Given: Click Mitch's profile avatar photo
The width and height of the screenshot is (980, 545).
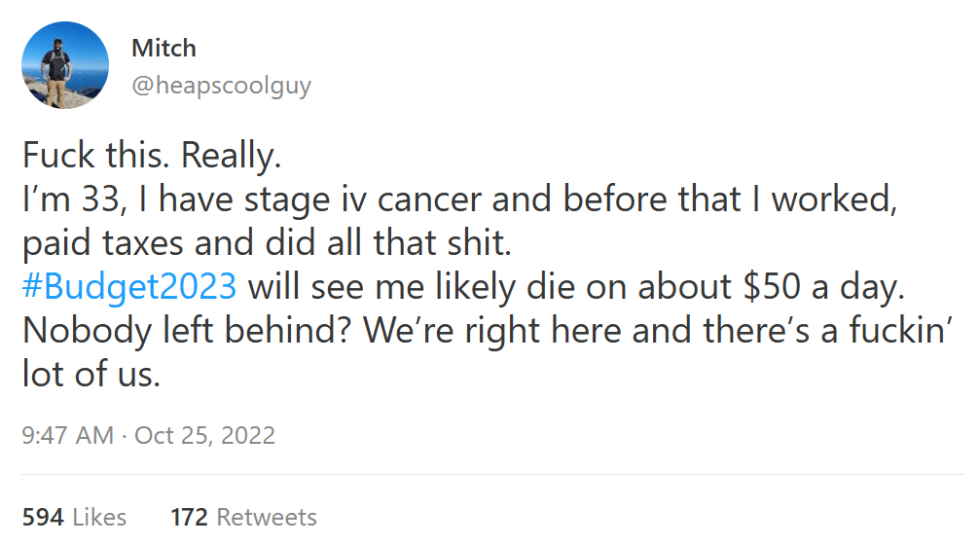Looking at the screenshot, I should [x=65, y=65].
